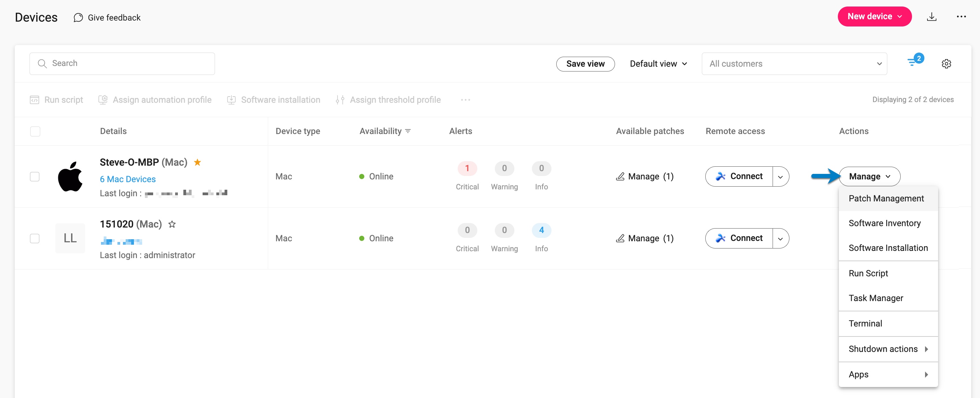This screenshot has width=980, height=398.
Task: Favorite device 151020 with the outline star
Action: [x=172, y=224]
